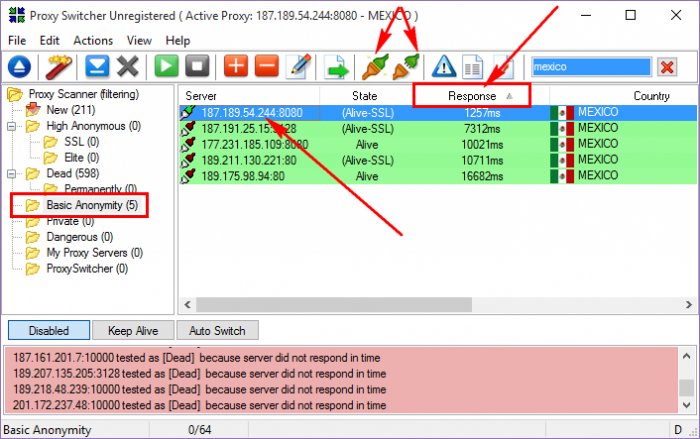Viewport: 700px width, 439px height.
Task: Add a proxy with orange plus icon
Action: 236,67
